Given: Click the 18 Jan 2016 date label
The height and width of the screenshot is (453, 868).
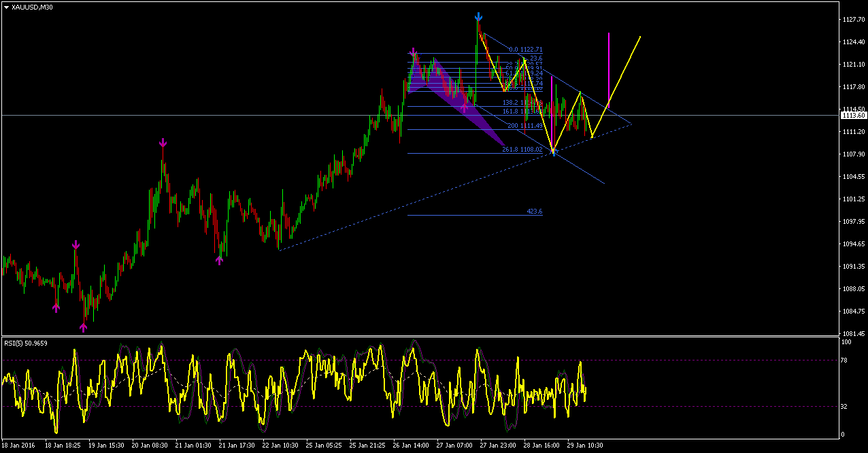Looking at the screenshot, I should point(18,446).
